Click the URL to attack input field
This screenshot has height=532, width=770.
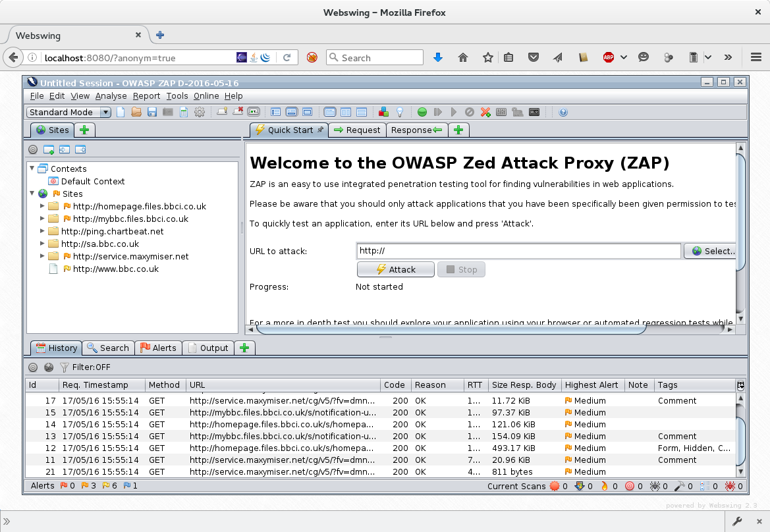click(x=518, y=251)
